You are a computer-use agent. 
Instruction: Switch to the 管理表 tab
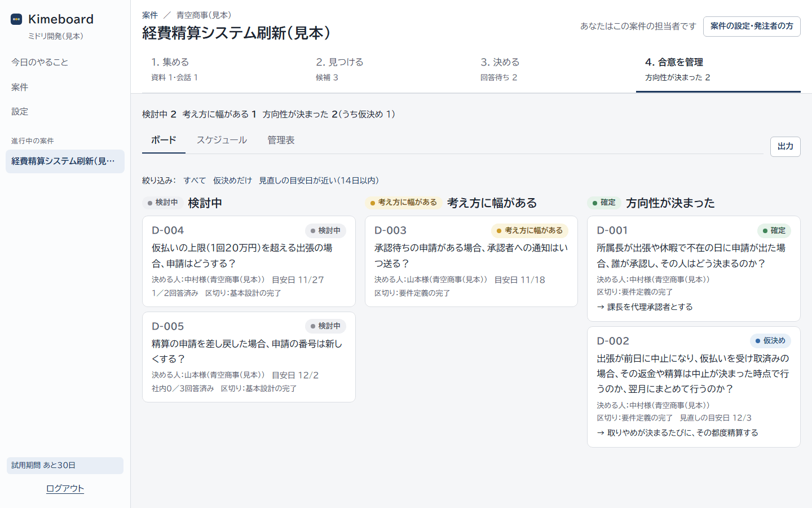click(x=281, y=141)
